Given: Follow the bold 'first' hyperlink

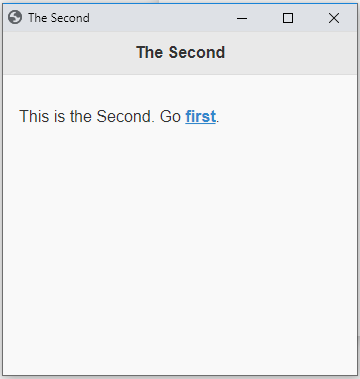Looking at the screenshot, I should [201, 116].
